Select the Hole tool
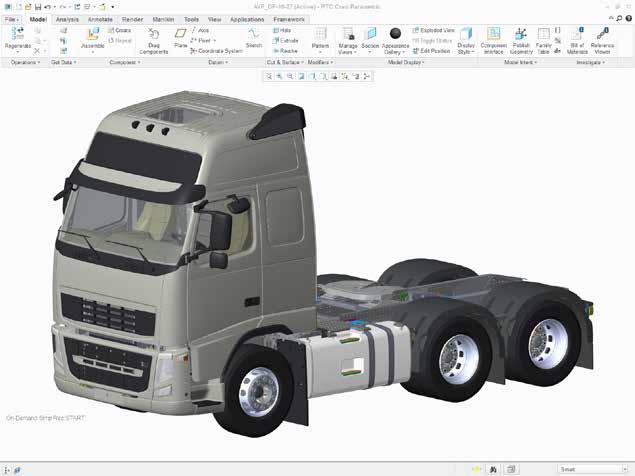Image resolution: width=635 pixels, height=476 pixels. tap(282, 30)
